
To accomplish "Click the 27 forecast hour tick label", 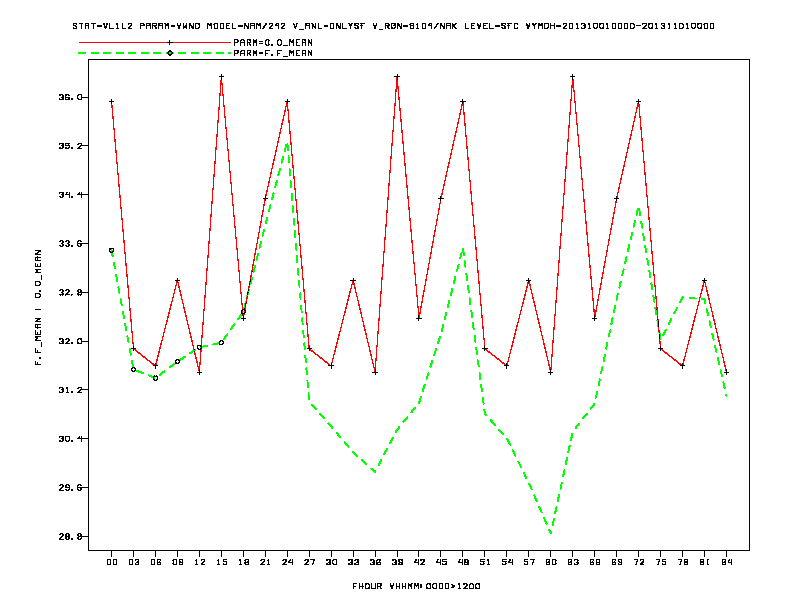I will pos(309,562).
